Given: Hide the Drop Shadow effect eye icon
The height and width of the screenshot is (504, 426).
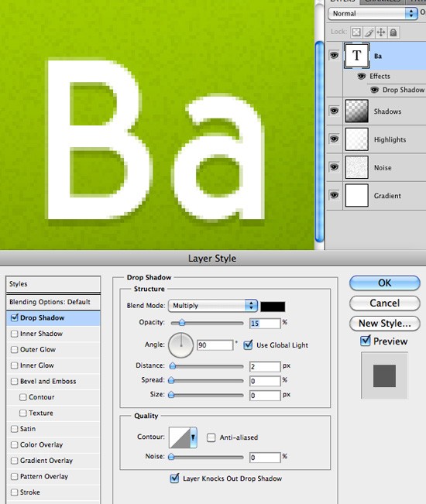Looking at the screenshot, I should click(x=374, y=90).
